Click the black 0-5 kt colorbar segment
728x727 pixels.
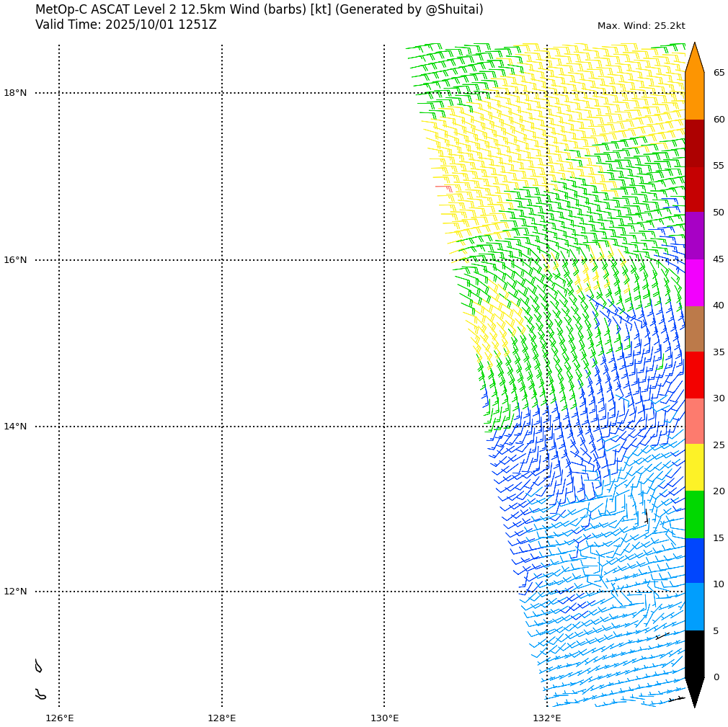694,654
